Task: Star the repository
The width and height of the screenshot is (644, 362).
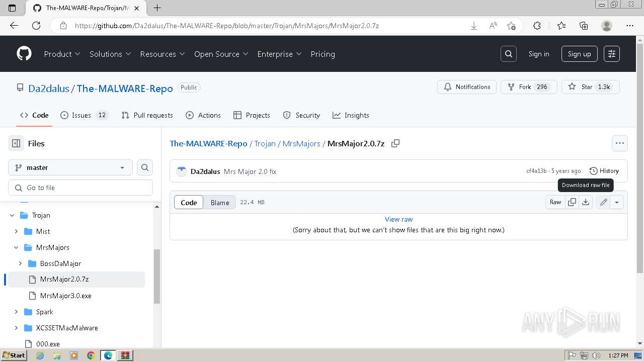Action: pyautogui.click(x=591, y=87)
